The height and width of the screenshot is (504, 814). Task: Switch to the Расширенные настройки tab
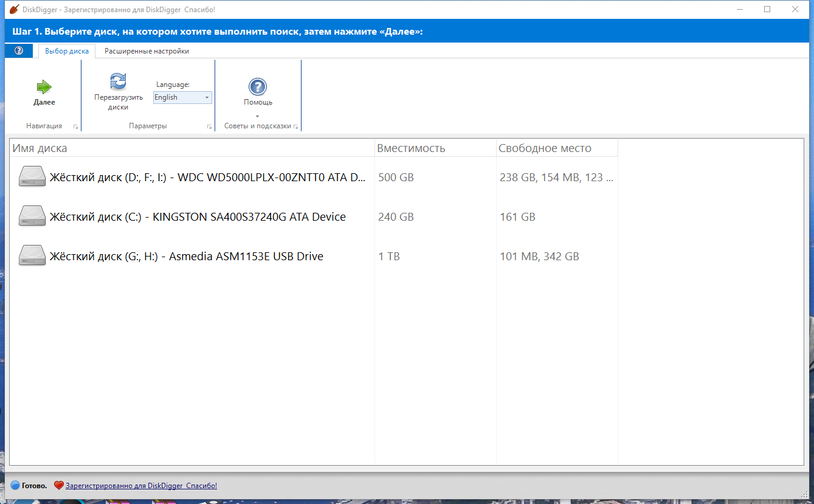pos(147,51)
